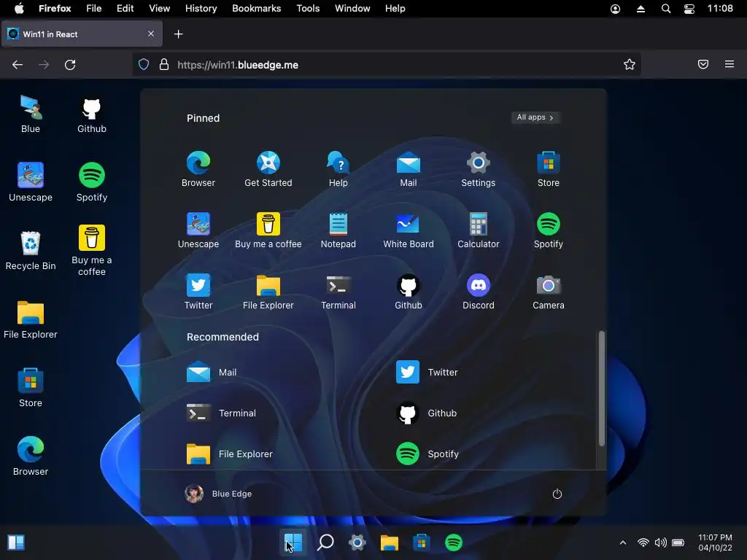
Task: Open File Explorer from the taskbar
Action: (390, 542)
